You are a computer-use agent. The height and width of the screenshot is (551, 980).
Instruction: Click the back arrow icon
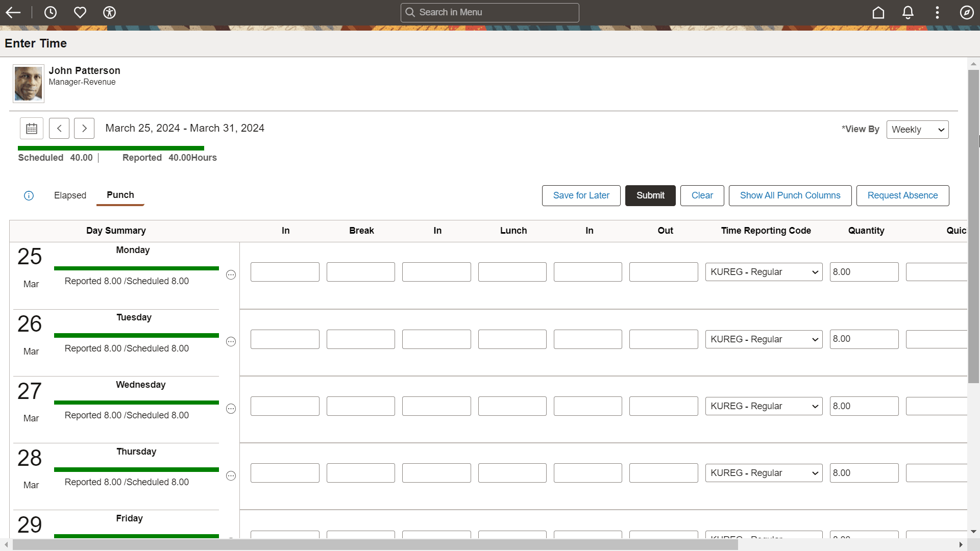tap(13, 12)
